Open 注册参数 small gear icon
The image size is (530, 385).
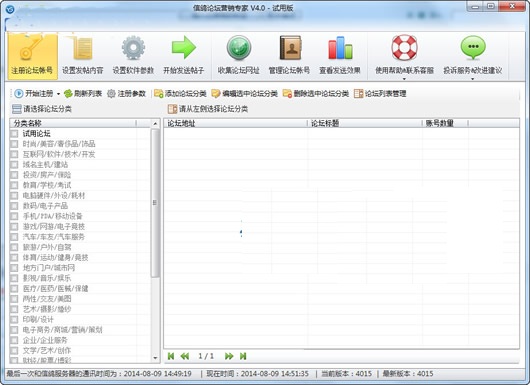tap(111, 94)
